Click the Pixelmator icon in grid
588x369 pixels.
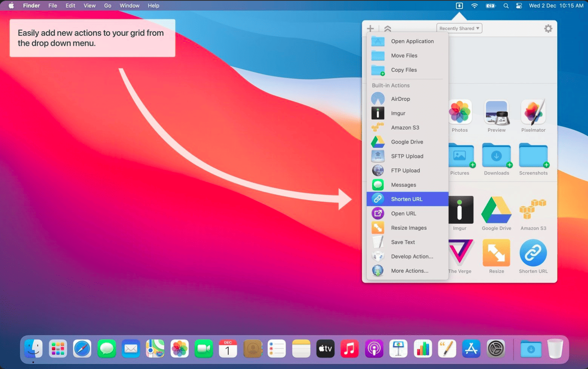point(533,112)
